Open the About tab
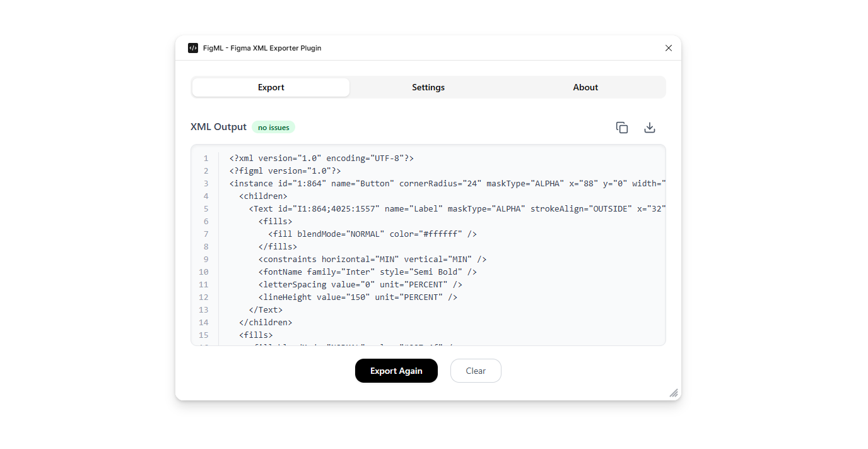The height and width of the screenshot is (449, 868). (585, 87)
